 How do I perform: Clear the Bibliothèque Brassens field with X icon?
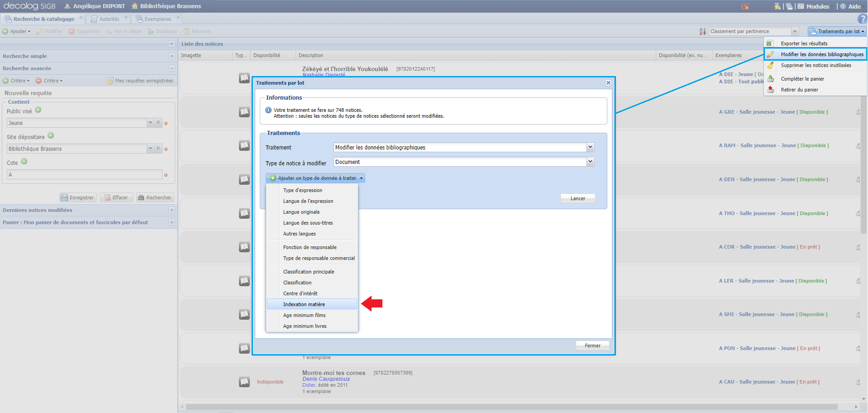[x=158, y=149]
